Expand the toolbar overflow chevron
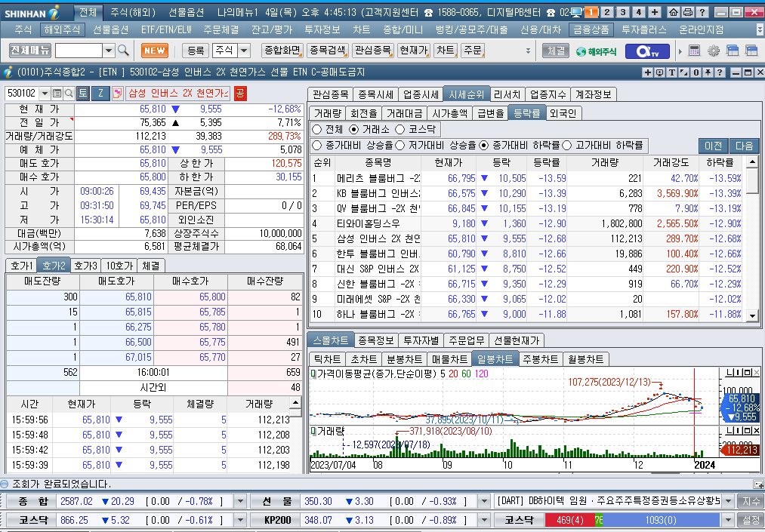The height and width of the screenshot is (532, 765). 528,51
